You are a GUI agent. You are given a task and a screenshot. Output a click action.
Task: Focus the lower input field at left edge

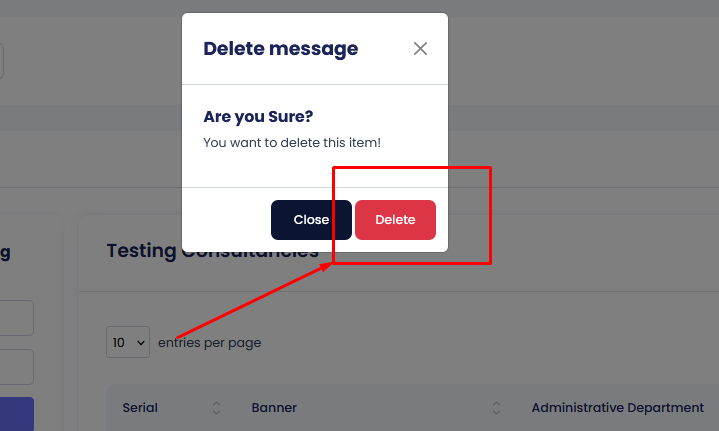click(x=17, y=367)
